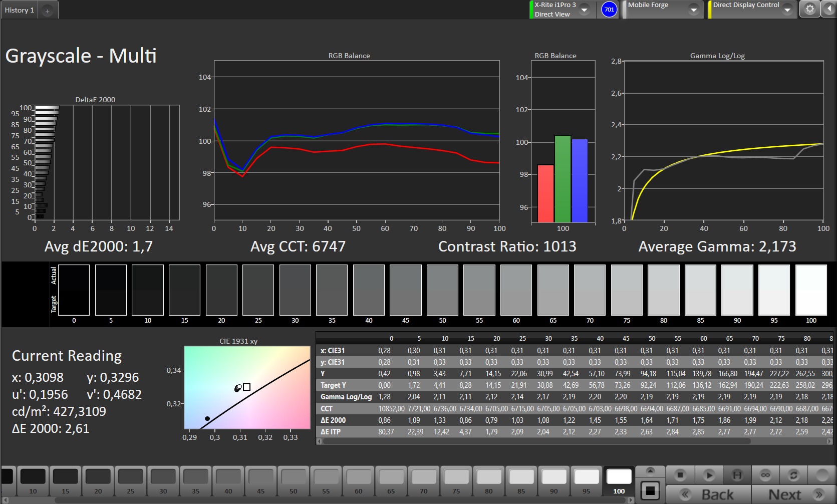Switch to the History 1 tab
The image size is (837, 504).
tap(20, 10)
